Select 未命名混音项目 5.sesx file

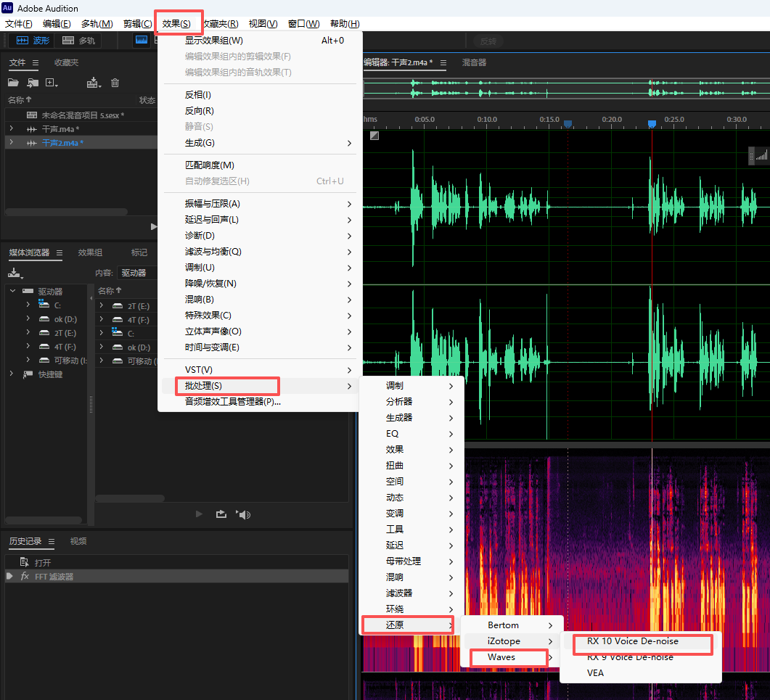coord(81,115)
